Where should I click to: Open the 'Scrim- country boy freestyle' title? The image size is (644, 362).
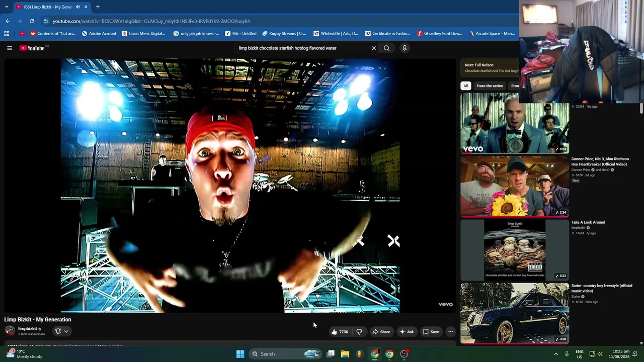[x=602, y=288]
